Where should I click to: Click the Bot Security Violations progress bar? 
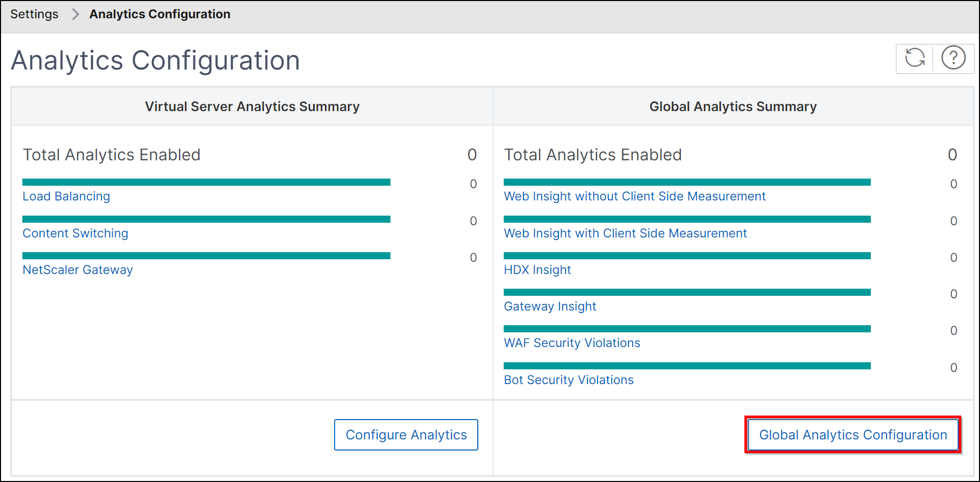pyautogui.click(x=687, y=366)
